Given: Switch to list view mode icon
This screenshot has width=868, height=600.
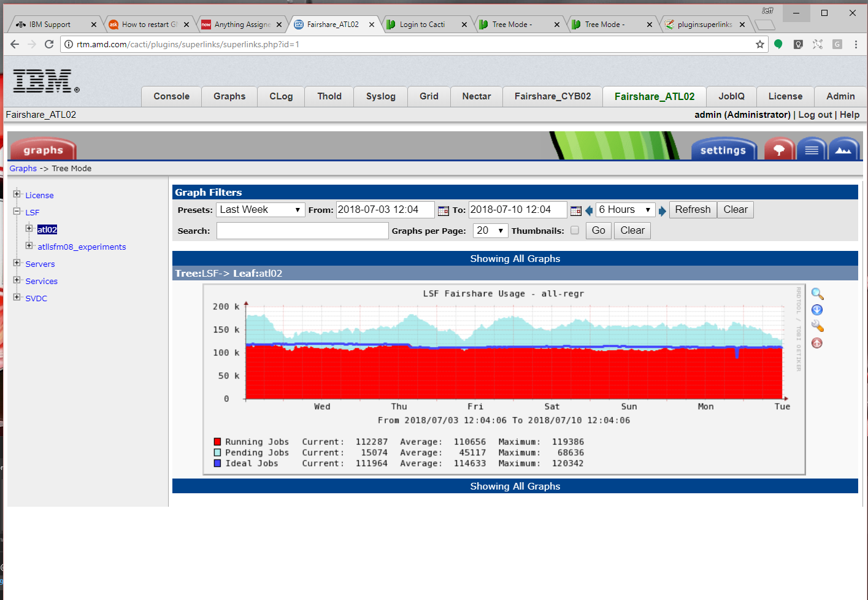Looking at the screenshot, I should (812, 149).
